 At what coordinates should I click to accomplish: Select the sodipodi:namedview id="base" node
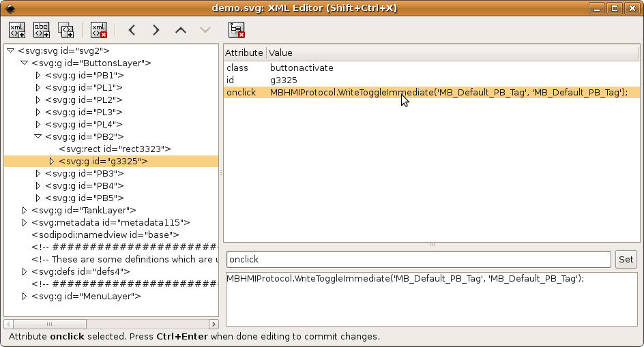click(105, 235)
